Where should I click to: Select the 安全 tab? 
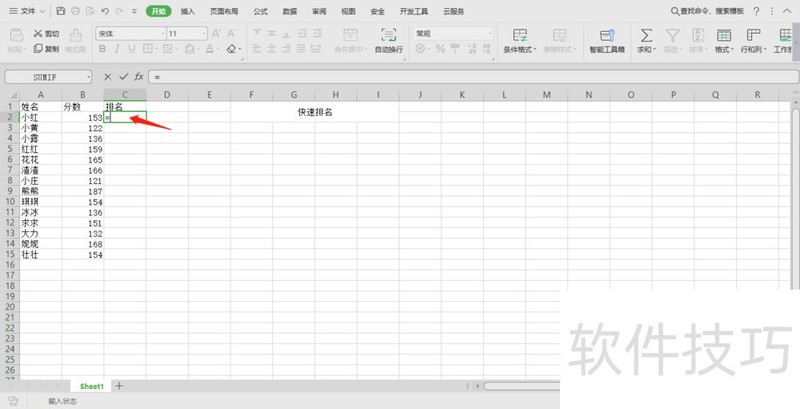coord(378,11)
